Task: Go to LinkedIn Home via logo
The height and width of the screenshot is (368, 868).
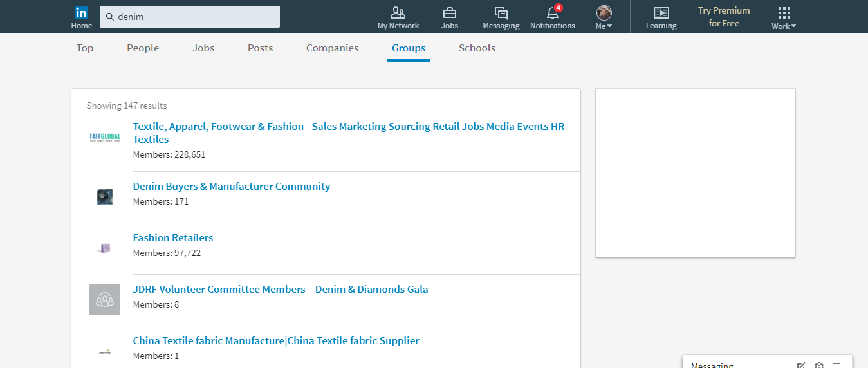Action: (81, 13)
